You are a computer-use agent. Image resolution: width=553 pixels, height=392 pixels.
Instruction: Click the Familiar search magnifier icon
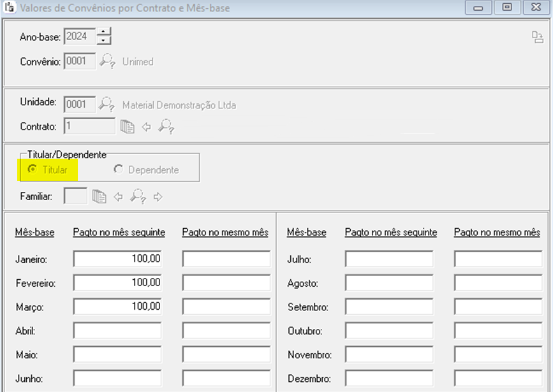click(138, 196)
